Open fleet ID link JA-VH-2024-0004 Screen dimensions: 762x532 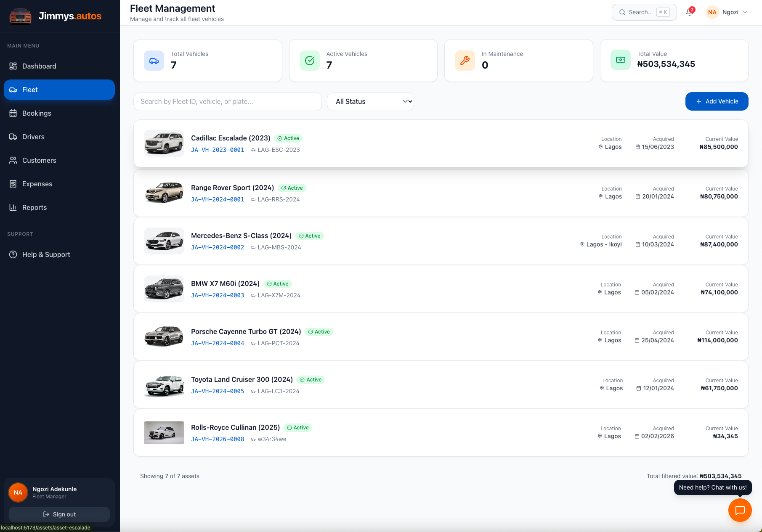(218, 343)
